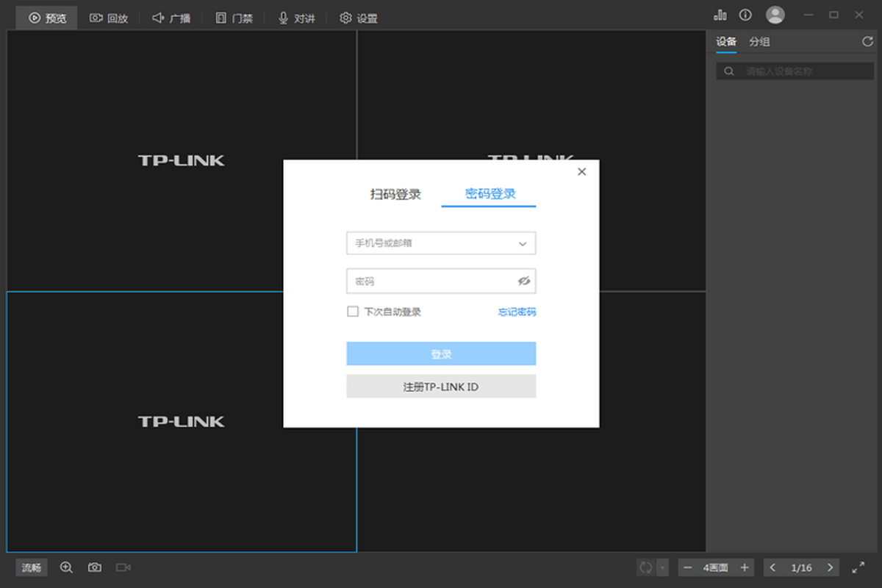Start recording with the video camera icon
Screen dimensions: 882x588
coord(123,567)
